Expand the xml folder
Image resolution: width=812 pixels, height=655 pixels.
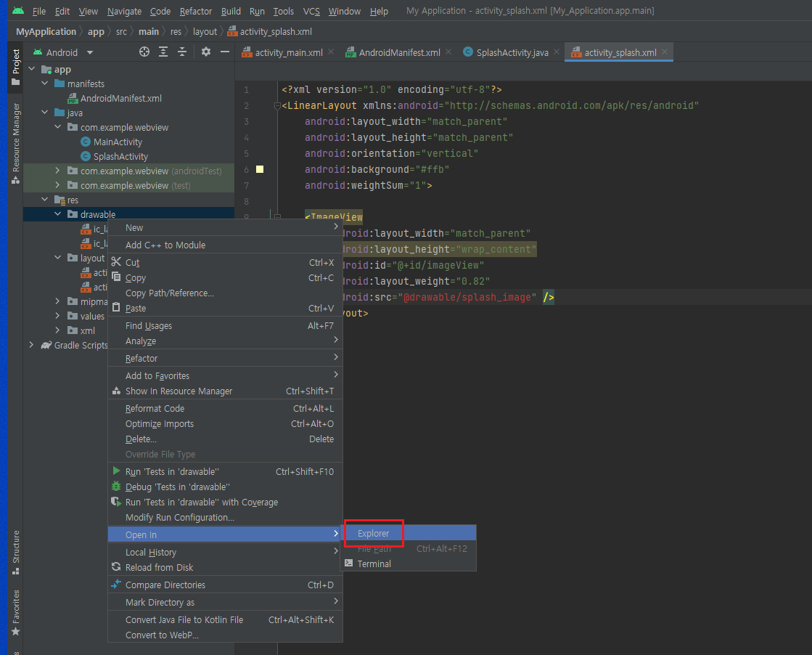tap(57, 330)
